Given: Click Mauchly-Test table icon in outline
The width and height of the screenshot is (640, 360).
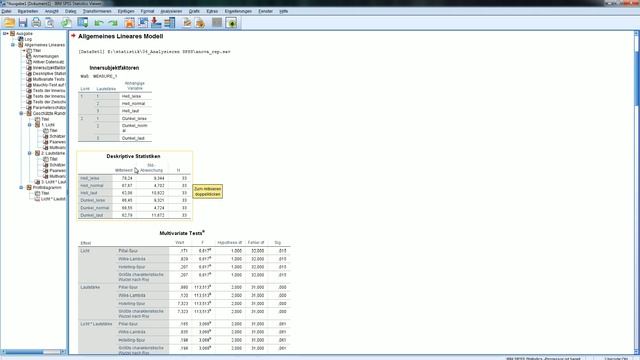Looking at the screenshot, I should pyautogui.click(x=29, y=85).
